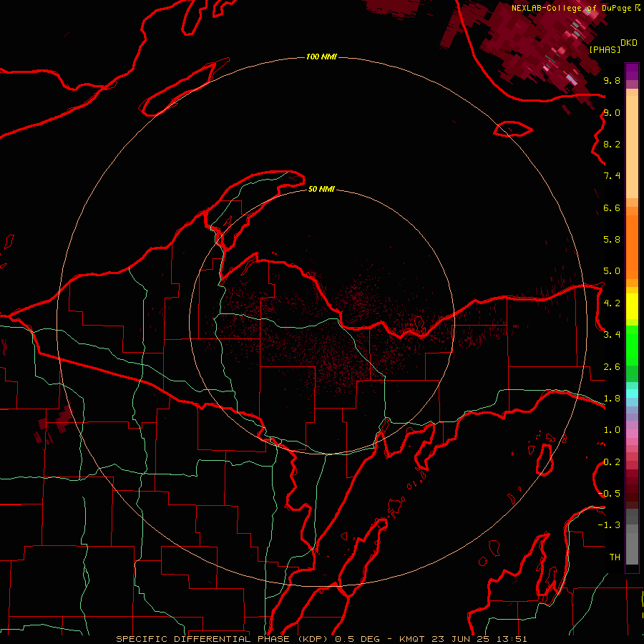This screenshot has height=644, width=644.
Task: Click the 2.6 value on the color scale
Action: 612,367
